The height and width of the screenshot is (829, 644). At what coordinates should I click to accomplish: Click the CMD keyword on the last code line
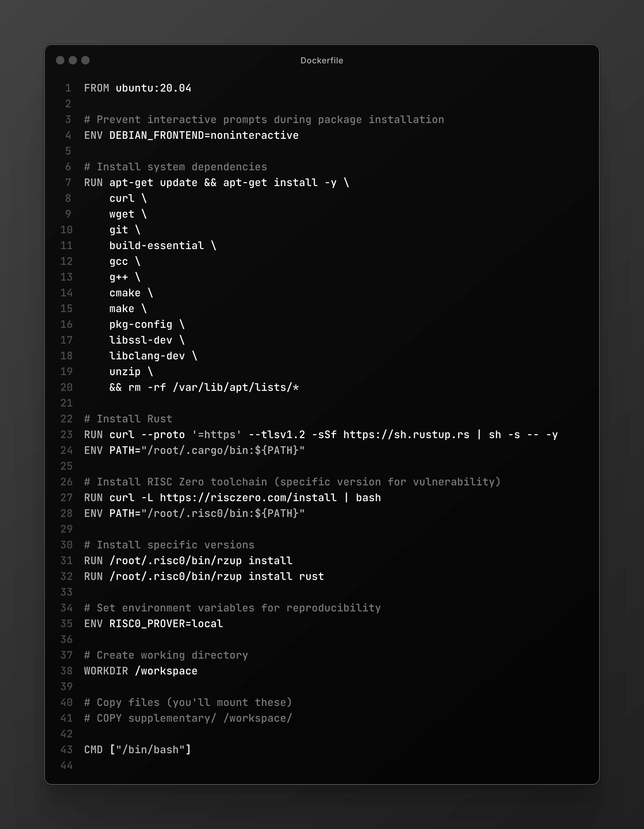93,750
